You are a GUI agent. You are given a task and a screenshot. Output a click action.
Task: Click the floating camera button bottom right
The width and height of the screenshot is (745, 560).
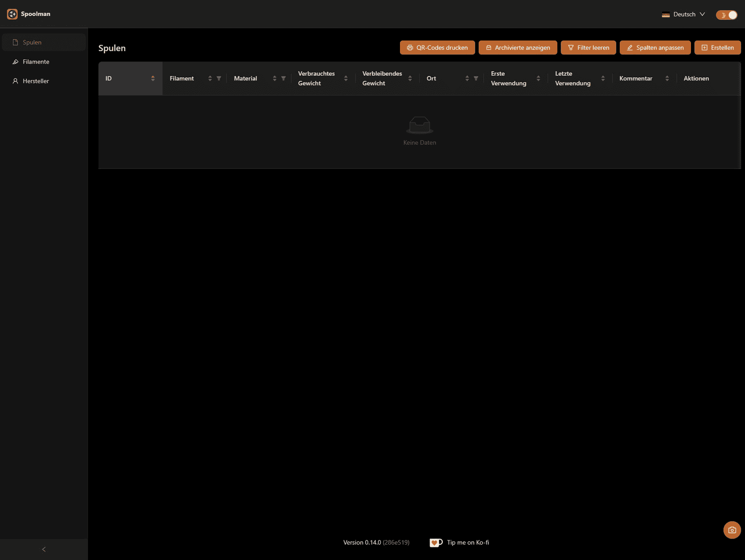coord(732,530)
